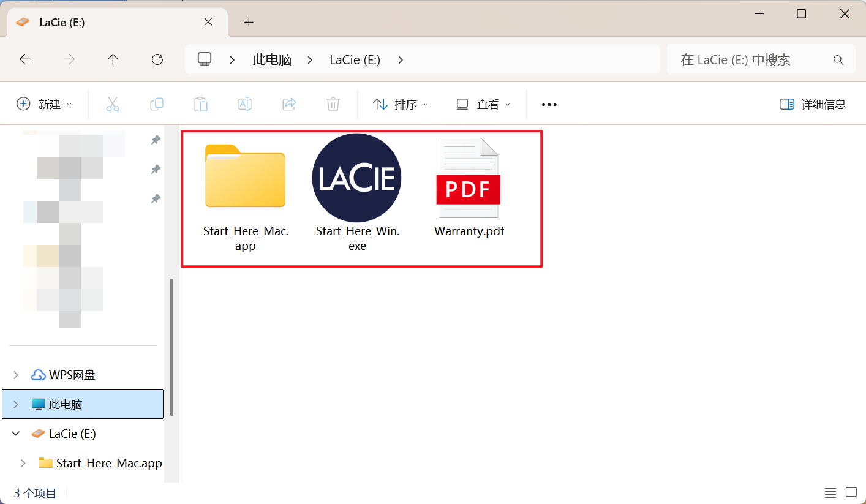Click the Rename toolbar icon
This screenshot has width=866, height=504.
coord(245,104)
